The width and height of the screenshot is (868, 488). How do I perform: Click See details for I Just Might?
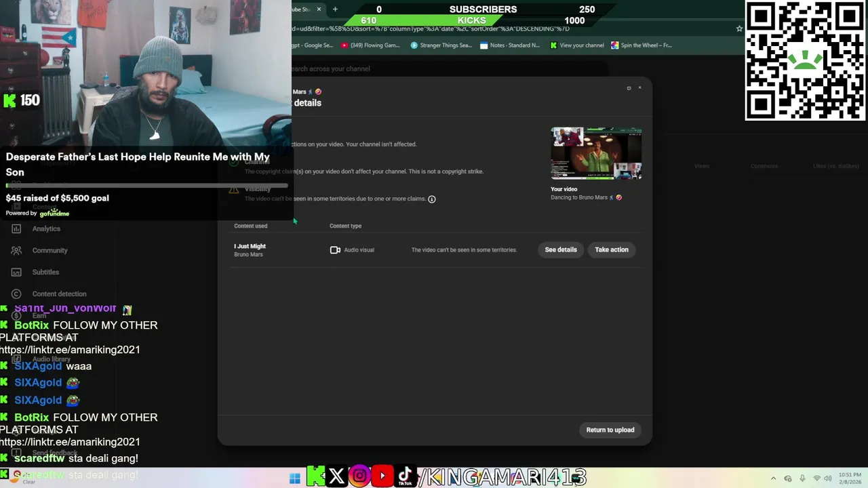[561, 249]
